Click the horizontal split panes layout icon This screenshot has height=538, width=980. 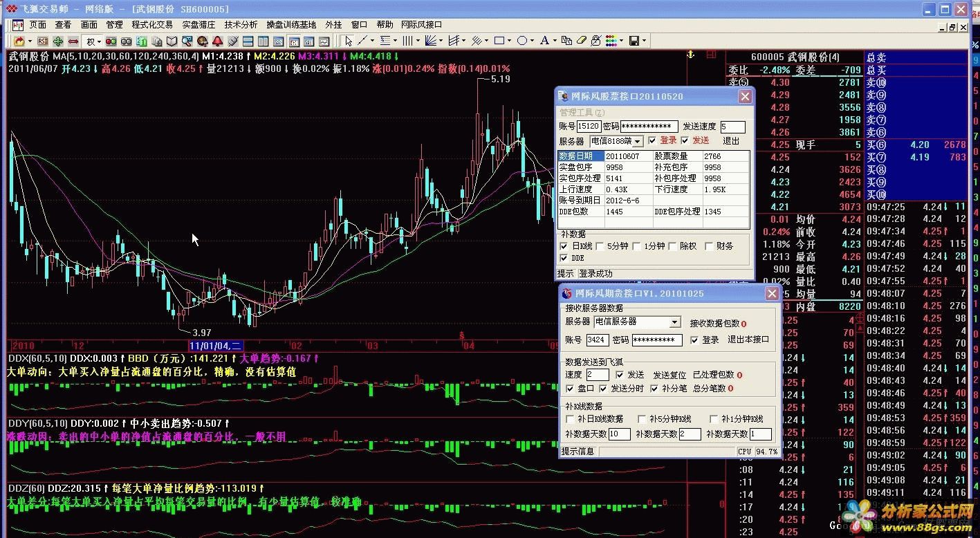tap(248, 41)
